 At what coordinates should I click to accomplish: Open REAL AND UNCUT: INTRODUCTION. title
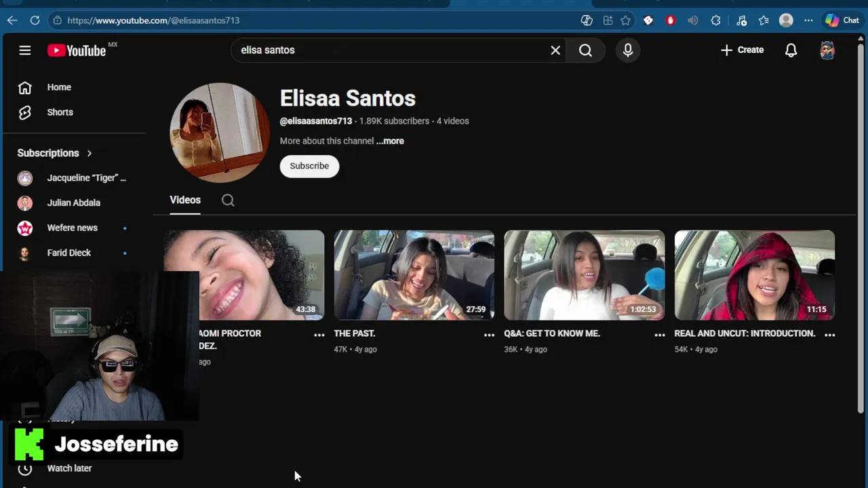745,333
